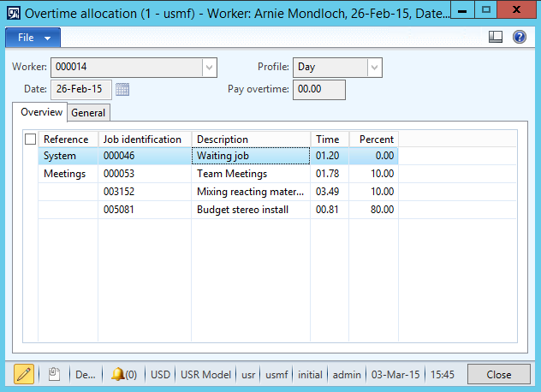Screen dimensions: 541x392
Task: Expand the Worker dropdown
Action: (209, 68)
